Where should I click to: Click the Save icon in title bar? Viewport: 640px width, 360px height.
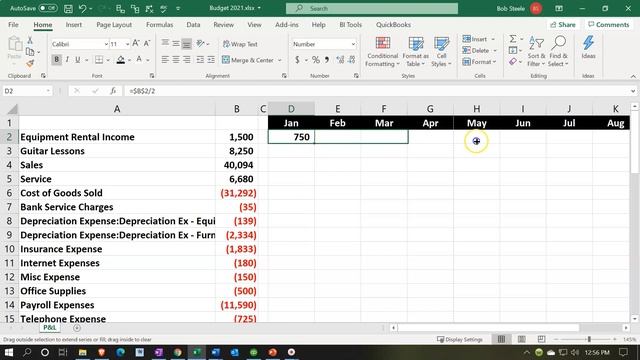[x=68, y=9]
